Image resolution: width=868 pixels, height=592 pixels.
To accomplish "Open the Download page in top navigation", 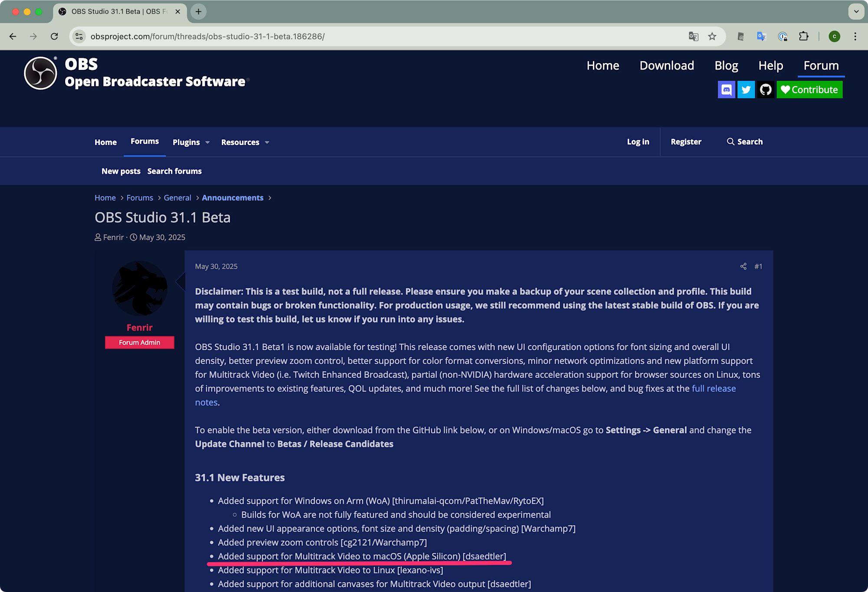I will coord(667,66).
